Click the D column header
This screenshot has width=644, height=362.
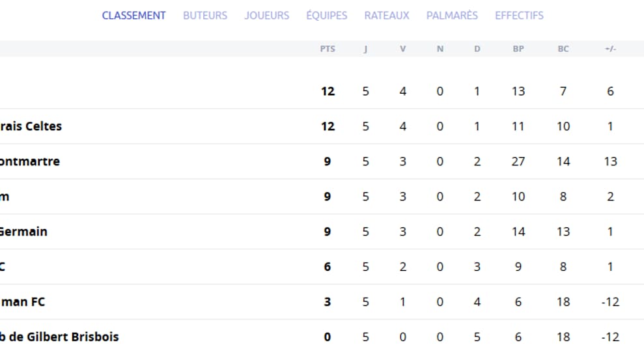pos(477,49)
